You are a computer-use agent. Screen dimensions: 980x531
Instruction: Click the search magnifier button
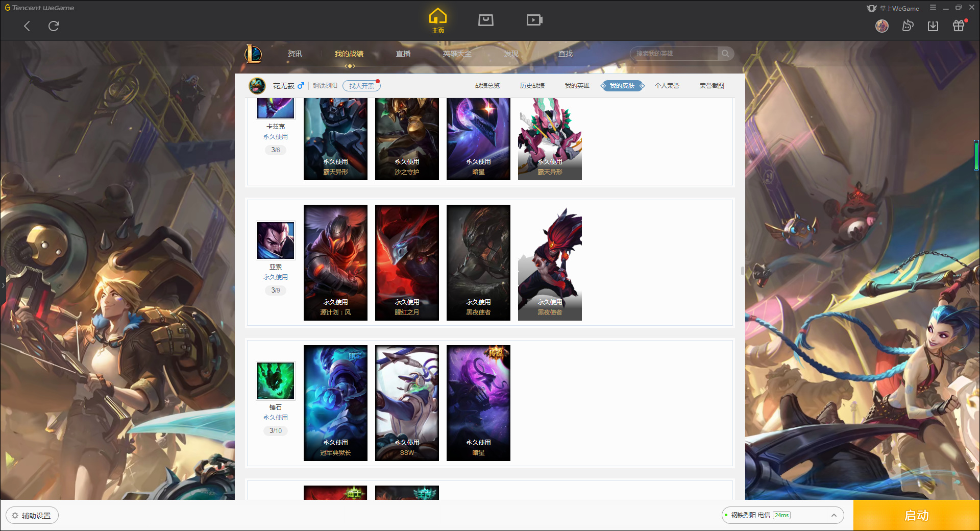725,54
